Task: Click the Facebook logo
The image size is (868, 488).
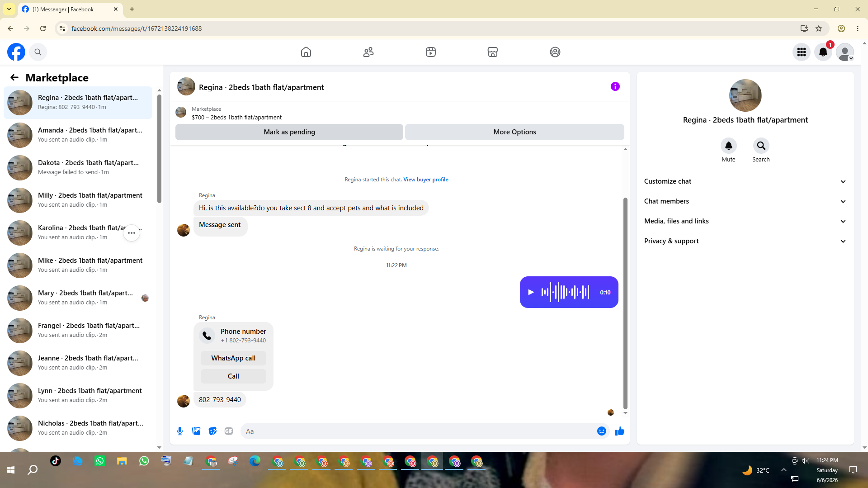Action: pos(16,52)
